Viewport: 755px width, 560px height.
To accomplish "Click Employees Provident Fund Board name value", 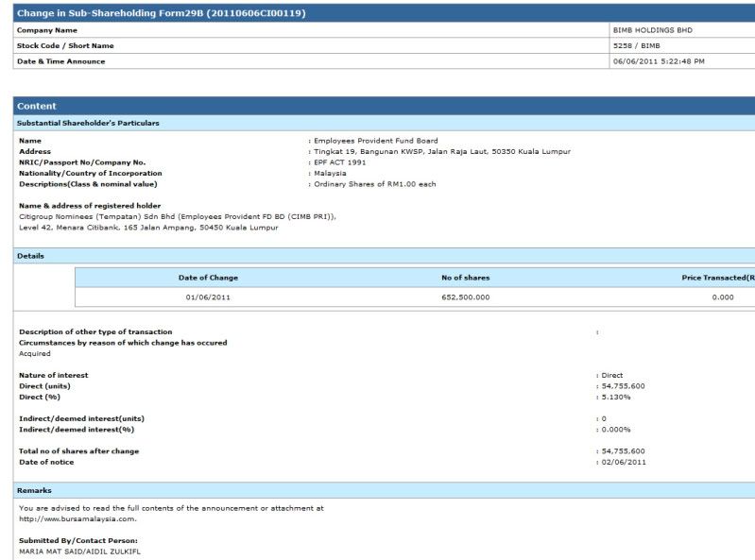I will [x=376, y=141].
